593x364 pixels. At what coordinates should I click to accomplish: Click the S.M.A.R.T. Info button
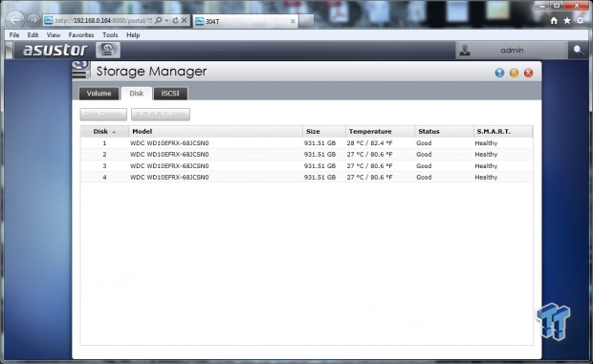161,115
